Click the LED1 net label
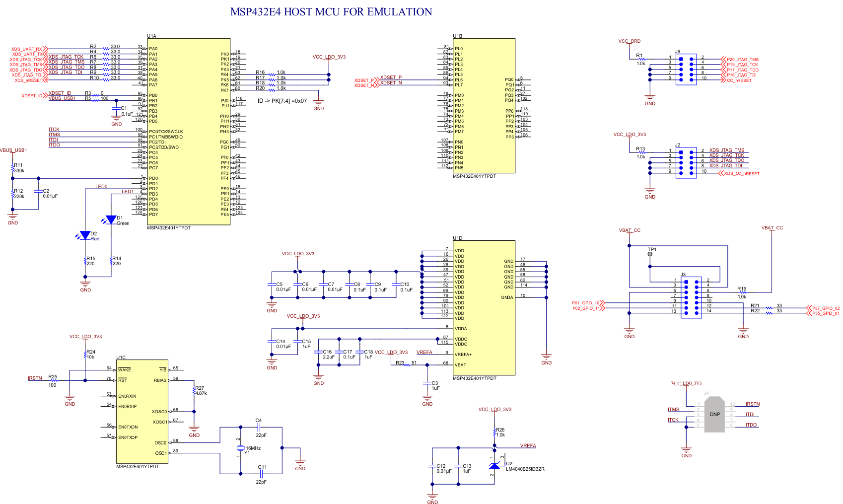The image size is (843, 504). click(128, 192)
